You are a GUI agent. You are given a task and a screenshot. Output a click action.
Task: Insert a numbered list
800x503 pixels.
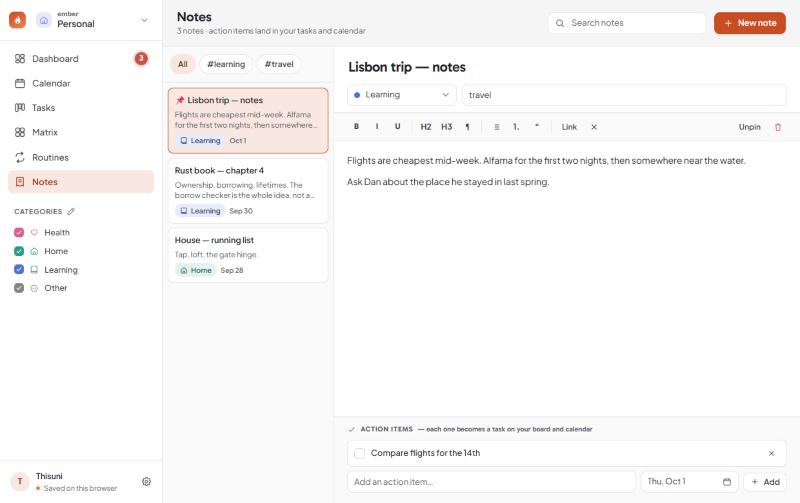pos(516,127)
